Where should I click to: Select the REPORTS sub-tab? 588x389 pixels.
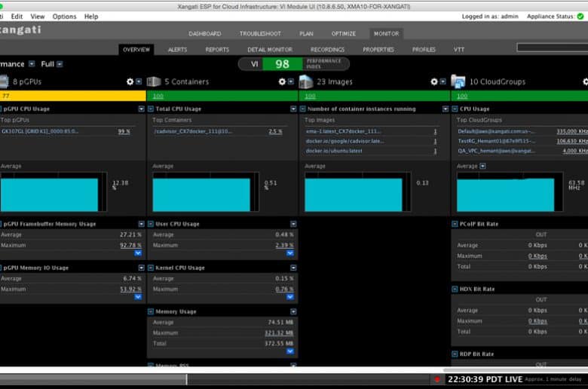[x=217, y=50]
